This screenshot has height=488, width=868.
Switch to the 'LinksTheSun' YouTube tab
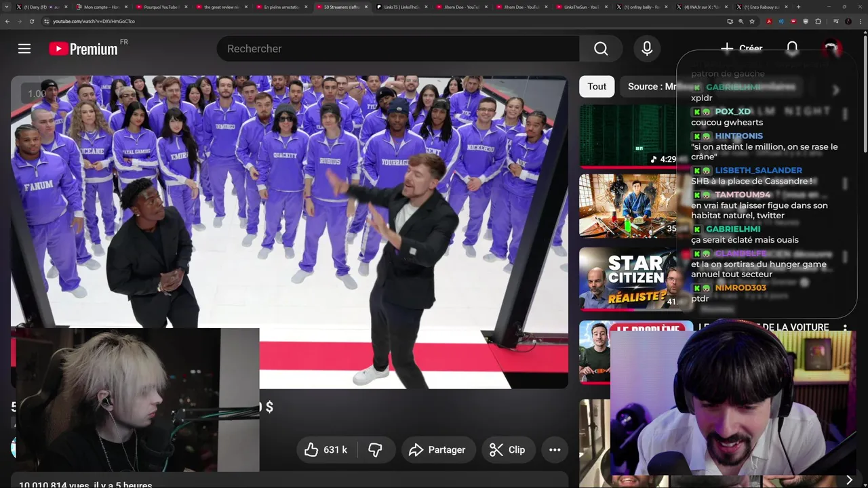580,7
